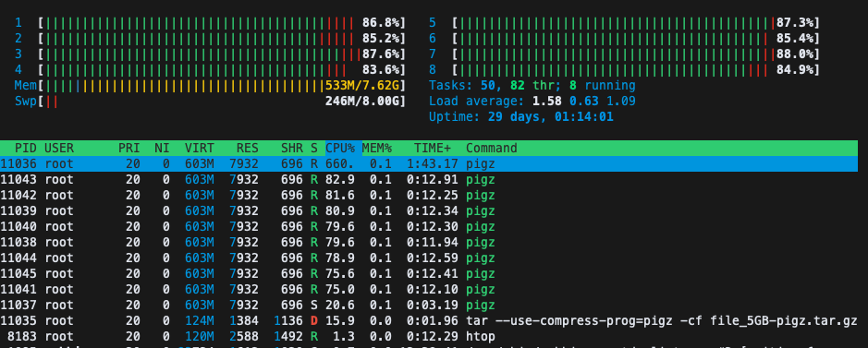This screenshot has width=868, height=348.
Task: Click the CPU 7 usage meter bar
Action: point(635,54)
